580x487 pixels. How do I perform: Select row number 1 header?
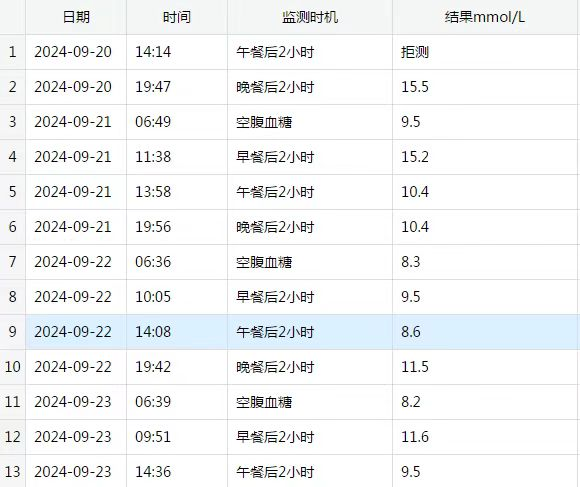tap(13, 52)
